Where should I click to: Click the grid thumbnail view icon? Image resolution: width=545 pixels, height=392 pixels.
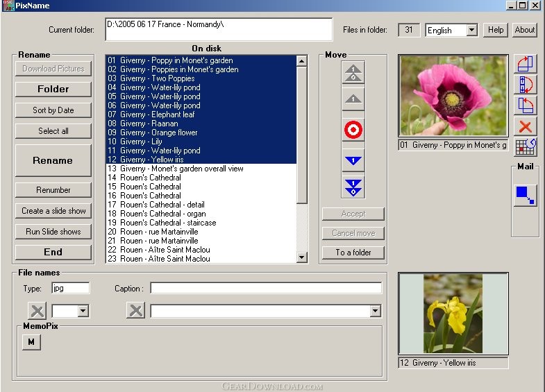tap(525, 146)
